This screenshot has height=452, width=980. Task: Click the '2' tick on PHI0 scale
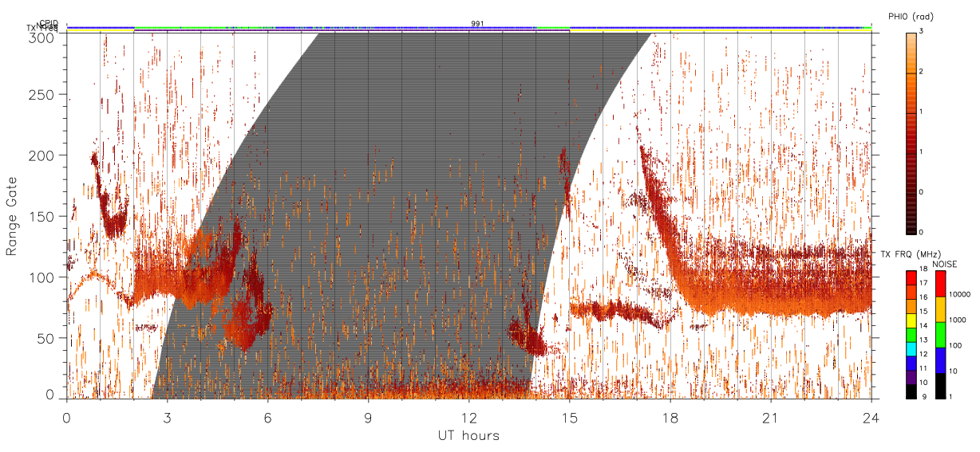(922, 73)
